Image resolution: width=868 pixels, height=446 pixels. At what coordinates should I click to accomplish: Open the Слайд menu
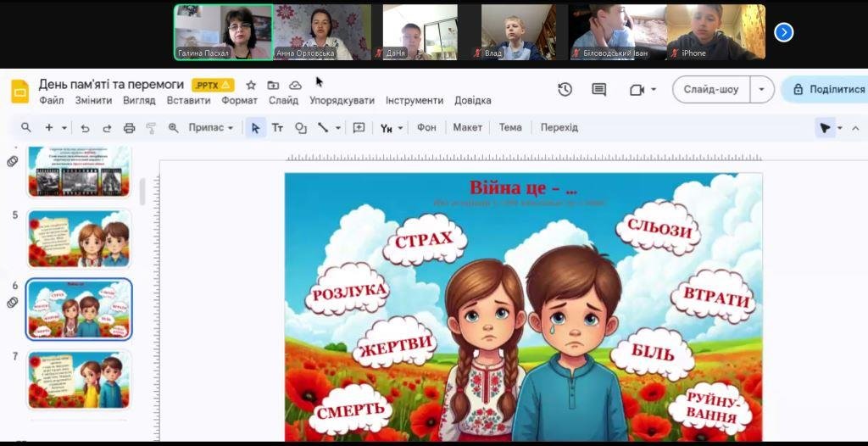[283, 101]
